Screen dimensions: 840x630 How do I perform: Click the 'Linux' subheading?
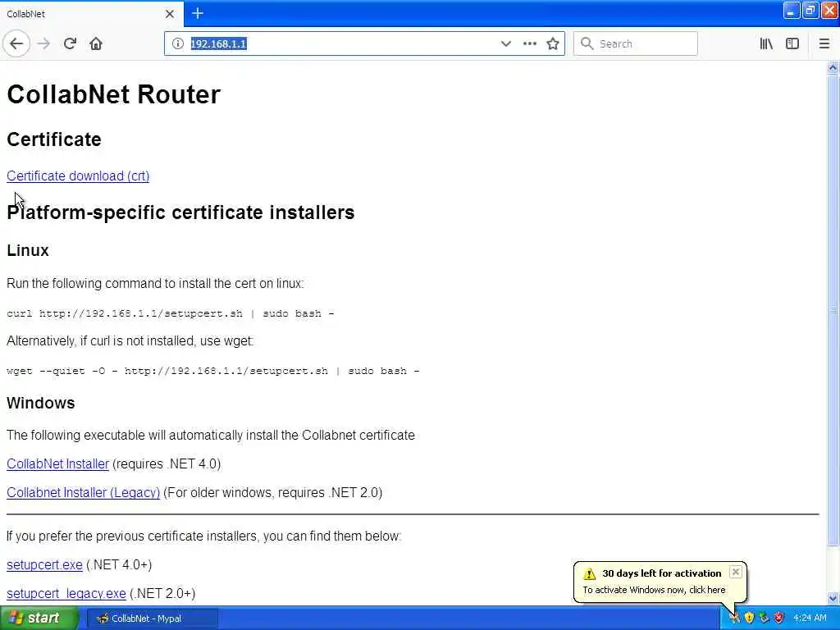click(28, 250)
